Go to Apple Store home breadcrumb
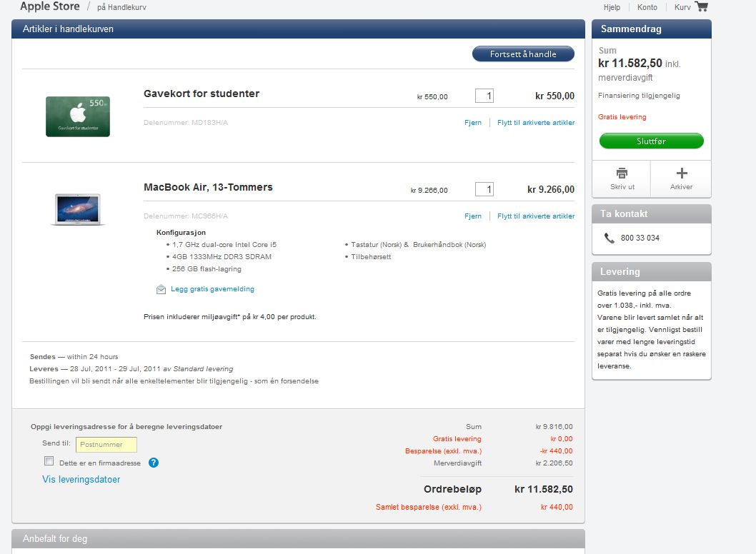Screen dimensions: 756x554 point(49,6)
